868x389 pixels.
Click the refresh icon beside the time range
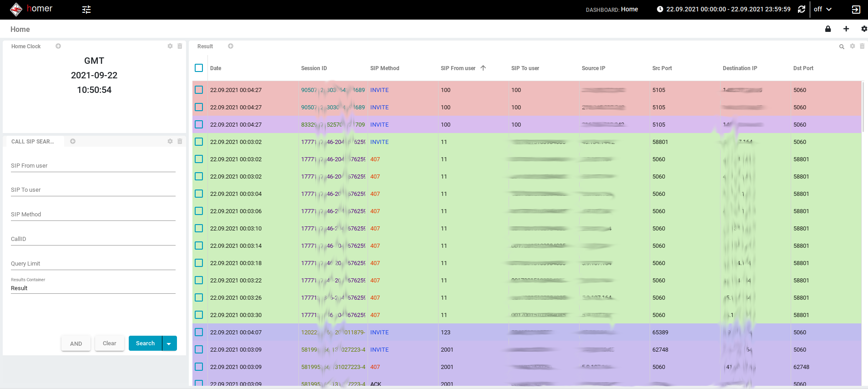(x=802, y=9)
